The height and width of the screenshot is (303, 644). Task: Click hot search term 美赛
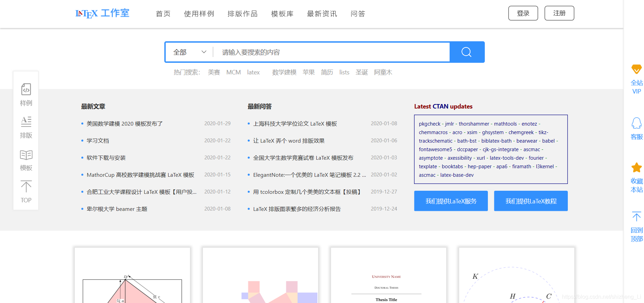pyautogui.click(x=214, y=72)
